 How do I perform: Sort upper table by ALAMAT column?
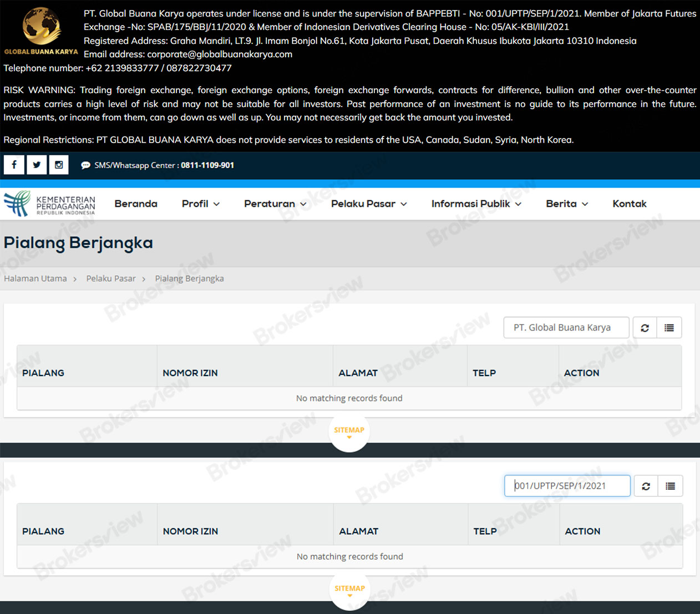tap(400, 366)
